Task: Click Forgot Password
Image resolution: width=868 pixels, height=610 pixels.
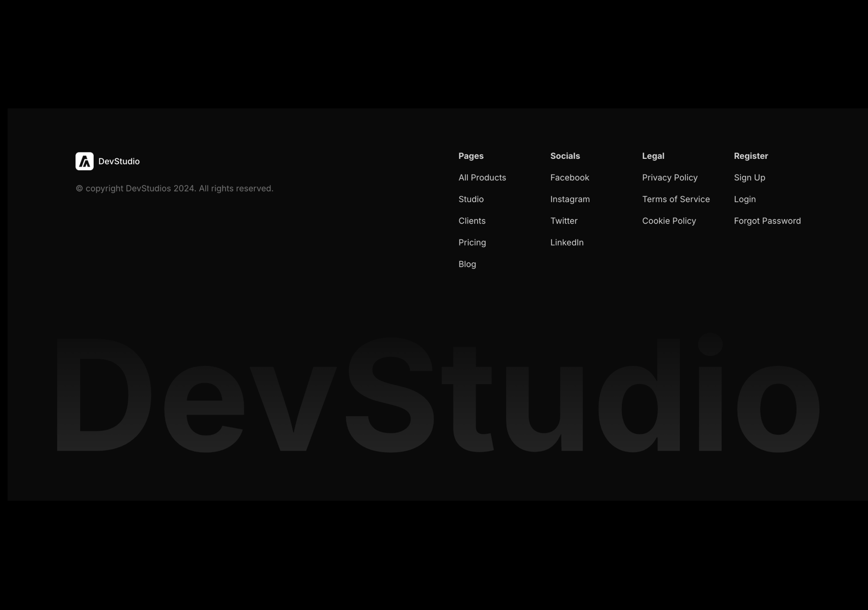Action: 767,221
